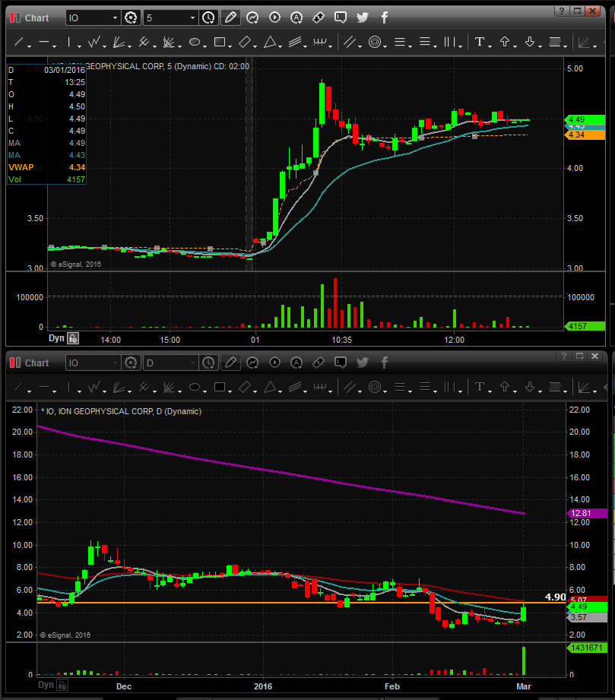615x700 pixels.
Task: Select the regression channel tool in the top chart
Action: pyautogui.click(x=295, y=43)
